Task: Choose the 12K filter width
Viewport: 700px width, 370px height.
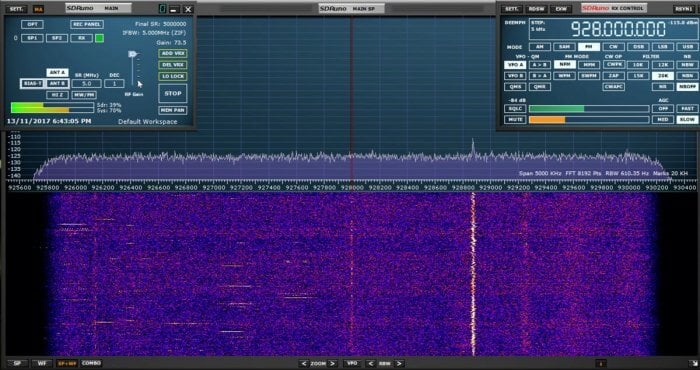Action: (662, 65)
